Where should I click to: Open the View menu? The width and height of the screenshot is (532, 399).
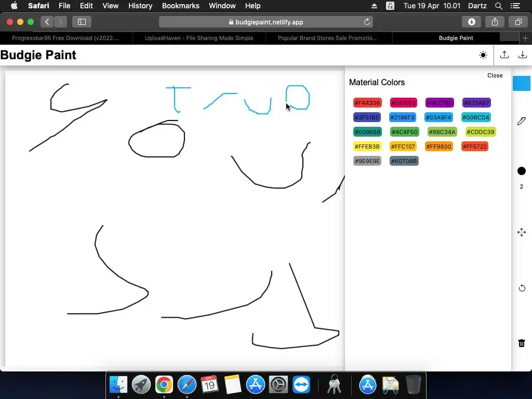111,6
